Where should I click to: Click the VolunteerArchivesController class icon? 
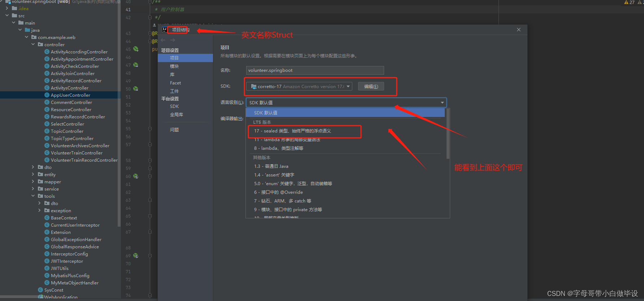(x=47, y=146)
